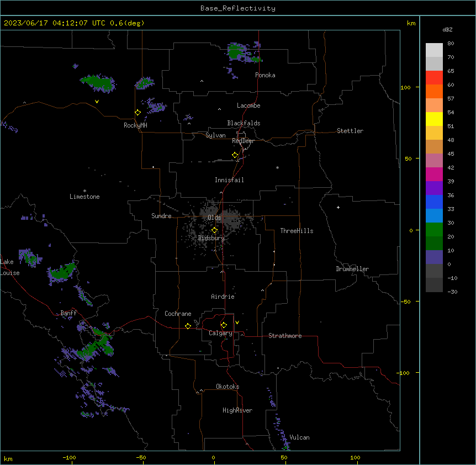Pick the light blue 33–30 dBZ swatch
This screenshot has width=476, height=465.
point(434,215)
